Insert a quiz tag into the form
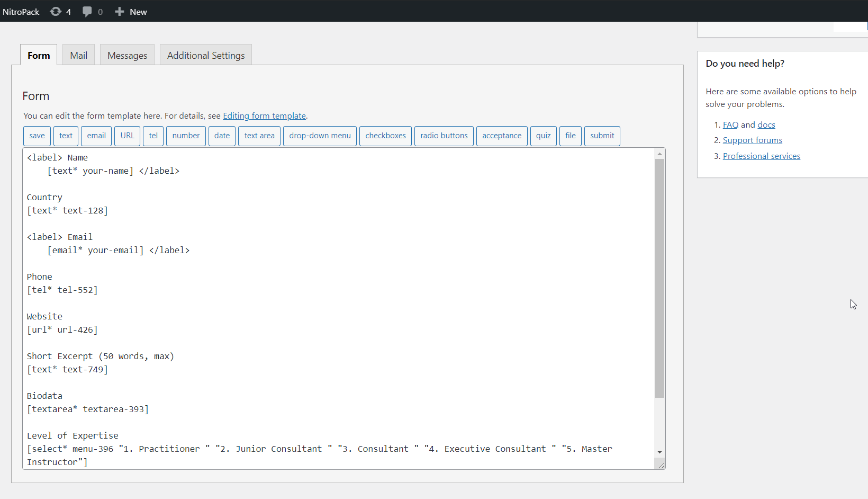The image size is (868, 499). tap(544, 136)
